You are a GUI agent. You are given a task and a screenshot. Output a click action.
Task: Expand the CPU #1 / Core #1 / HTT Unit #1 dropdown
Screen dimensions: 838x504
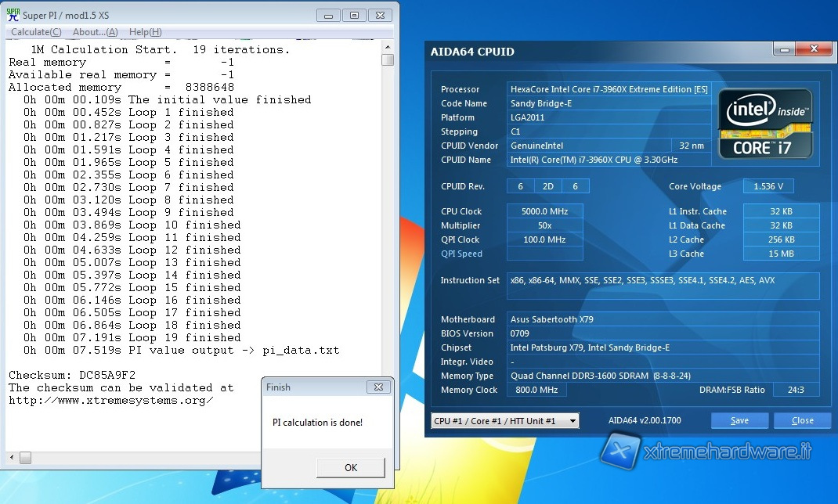coord(571,420)
